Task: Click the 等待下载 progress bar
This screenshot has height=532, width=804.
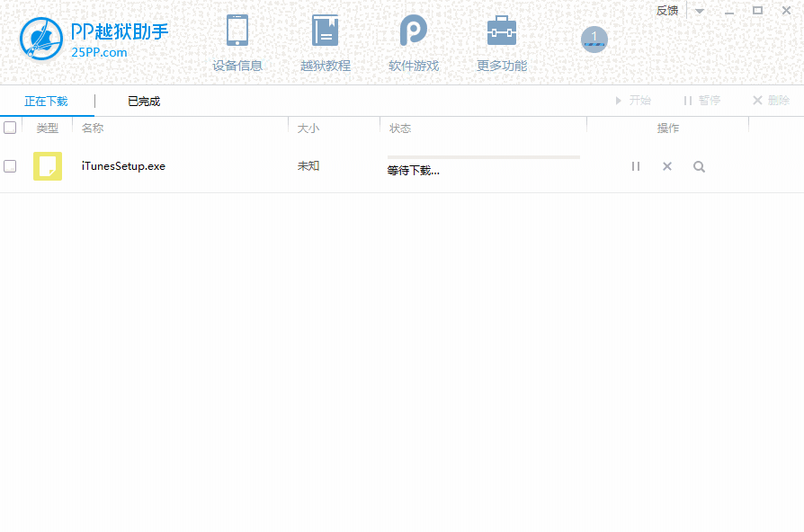Action: (x=483, y=157)
